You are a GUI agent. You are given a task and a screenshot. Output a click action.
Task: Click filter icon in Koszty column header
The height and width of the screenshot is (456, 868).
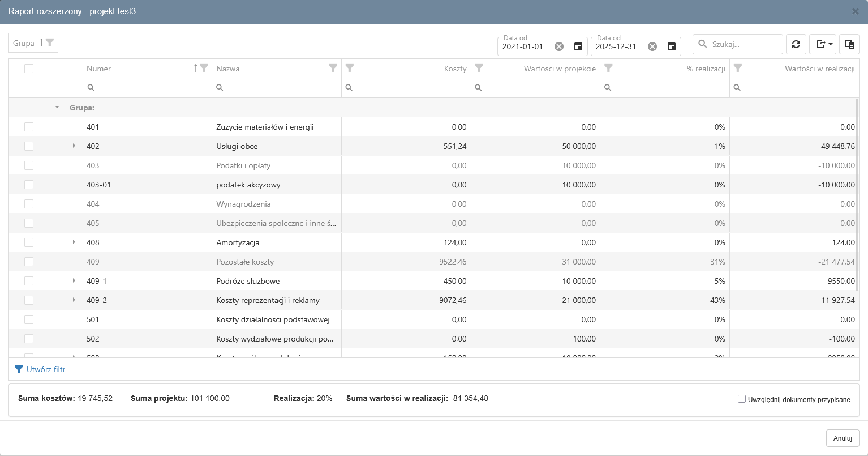(x=350, y=69)
